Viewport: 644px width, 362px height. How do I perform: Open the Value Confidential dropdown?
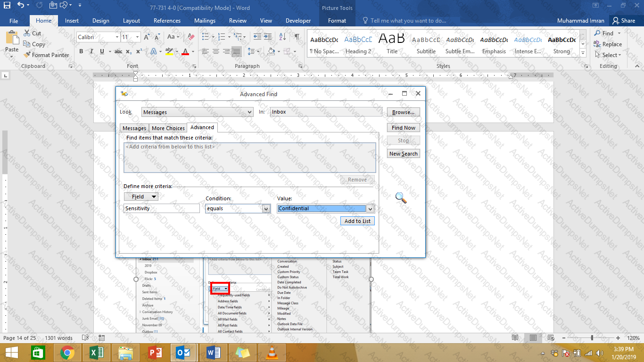click(370, 209)
